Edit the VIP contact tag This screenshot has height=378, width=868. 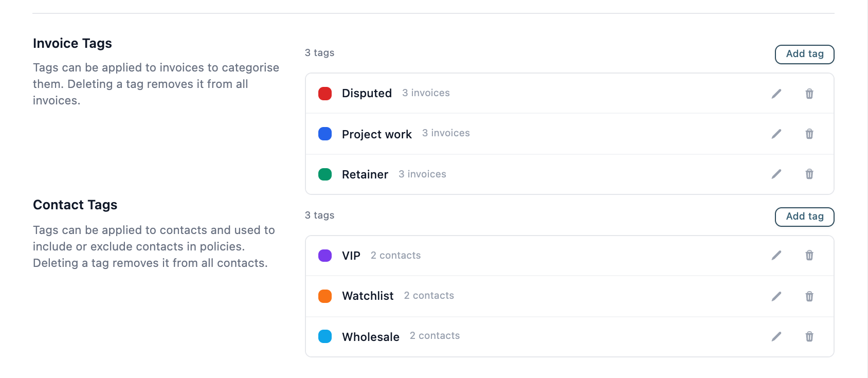click(x=776, y=255)
